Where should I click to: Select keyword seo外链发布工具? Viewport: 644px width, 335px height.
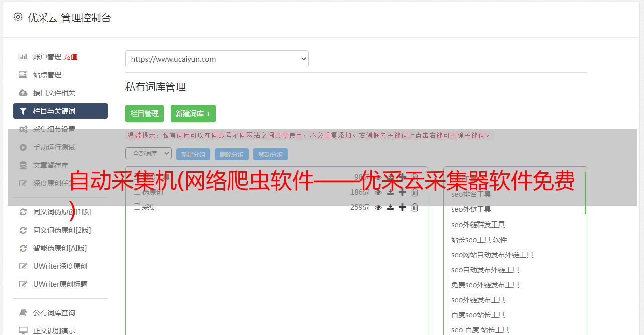(x=478, y=300)
